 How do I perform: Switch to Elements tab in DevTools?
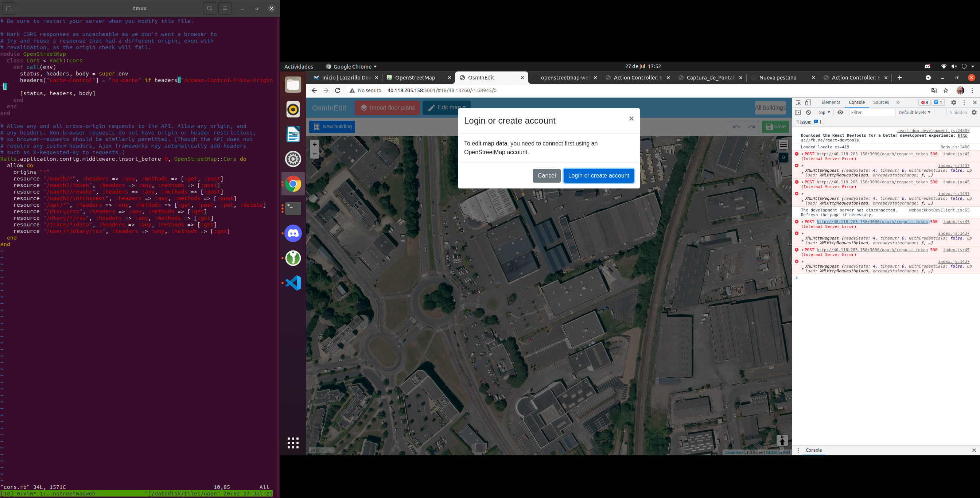coord(831,102)
